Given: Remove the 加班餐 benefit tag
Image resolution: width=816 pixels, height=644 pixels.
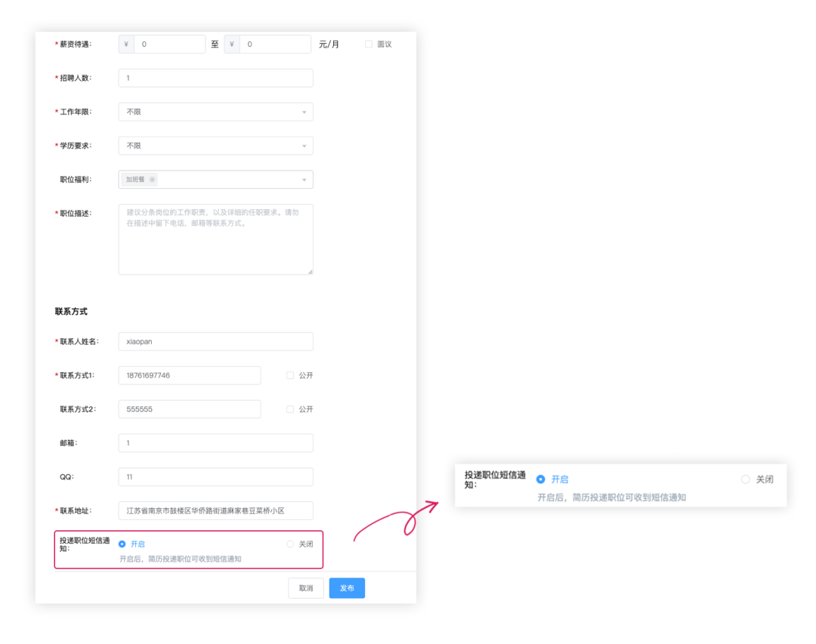Looking at the screenshot, I should 153,179.
